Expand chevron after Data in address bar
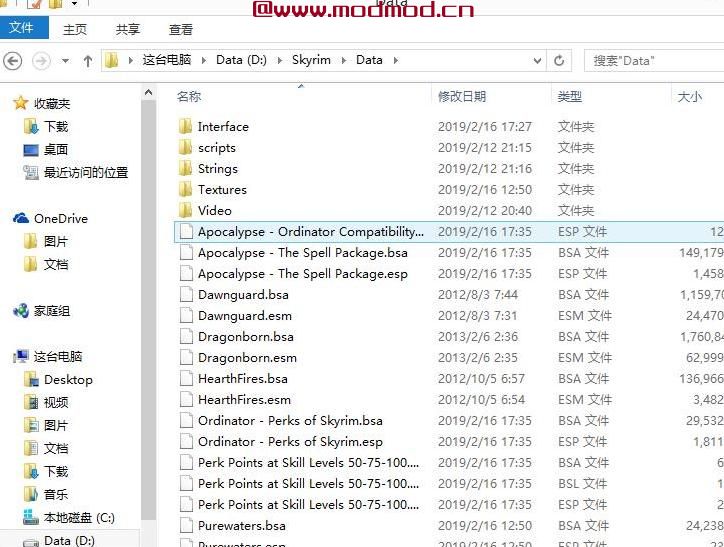This screenshot has width=724, height=547. click(x=396, y=60)
